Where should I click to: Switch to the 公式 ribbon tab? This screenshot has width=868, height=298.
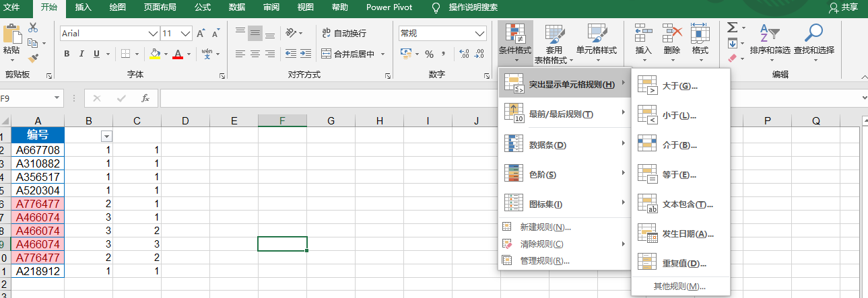point(203,7)
